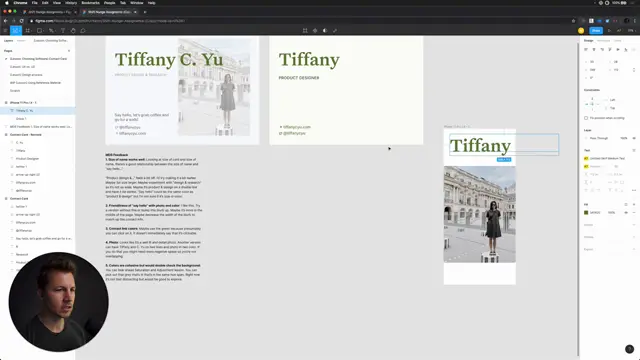Open horizontal constraint Left dropdown
Viewport: 640px width, 360px height.
point(613,100)
